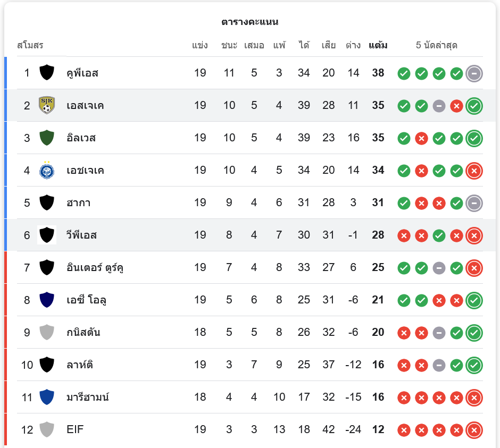Screen dimensions: 500x448
Task: Click the 5 นัดล่าสุด column header
Action: (437, 45)
